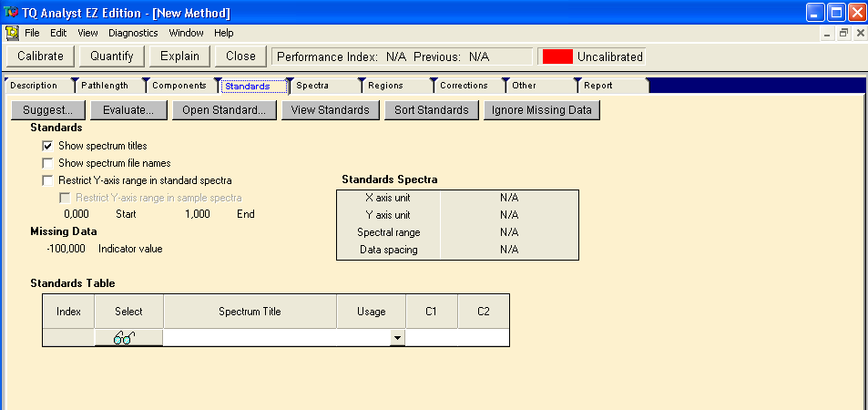Viewport: 868px width, 410px height.
Task: Click Ignore Missing Data button
Action: [542, 109]
